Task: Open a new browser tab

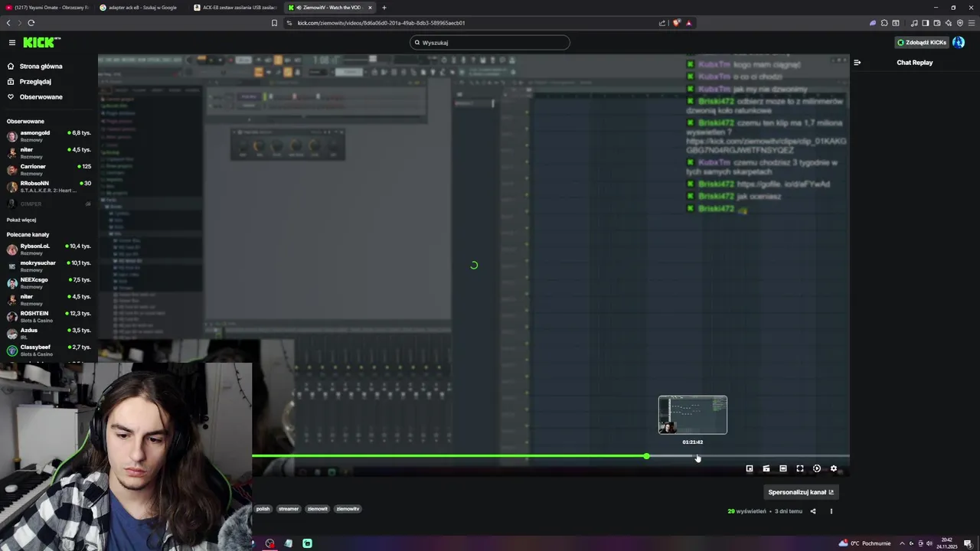Action: 384,8
